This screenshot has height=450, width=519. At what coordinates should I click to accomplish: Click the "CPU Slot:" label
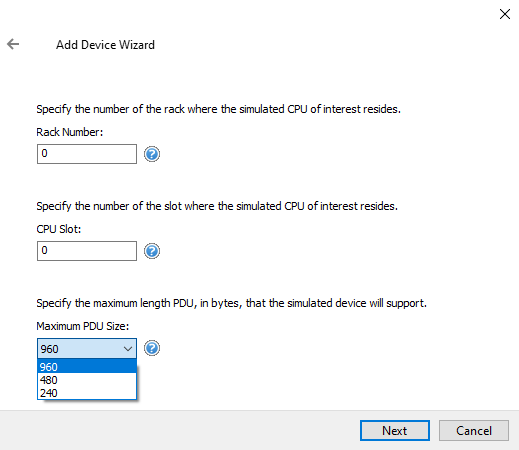click(59, 229)
